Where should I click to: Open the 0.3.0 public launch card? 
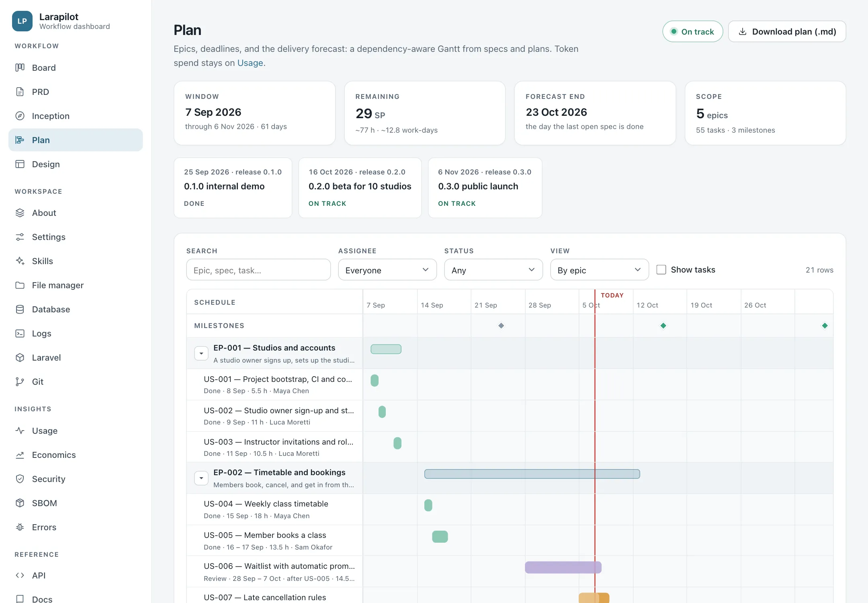click(485, 188)
